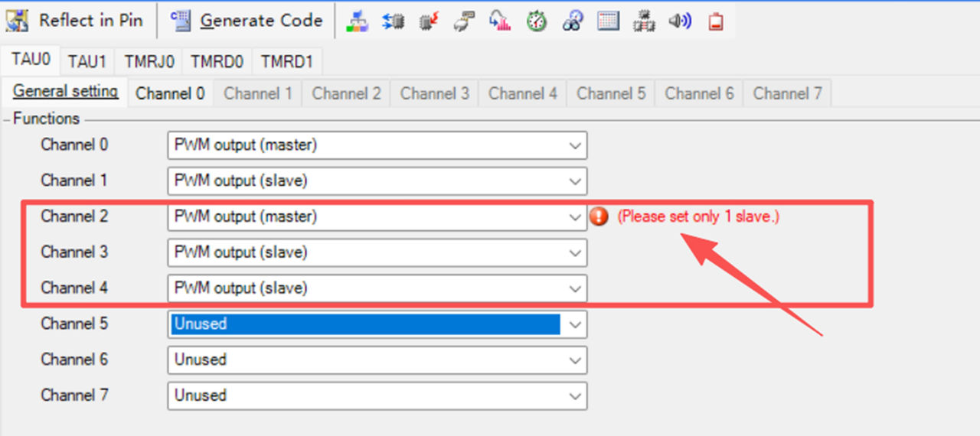Click the A/D converter waveform icon
980x436 pixels.
click(500, 21)
